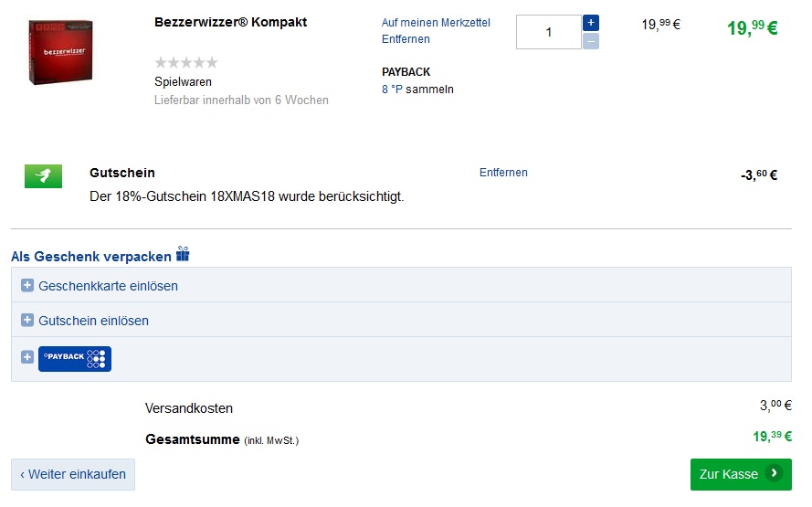Click the blue PAYBACK logo
812x507 pixels.
(75, 358)
